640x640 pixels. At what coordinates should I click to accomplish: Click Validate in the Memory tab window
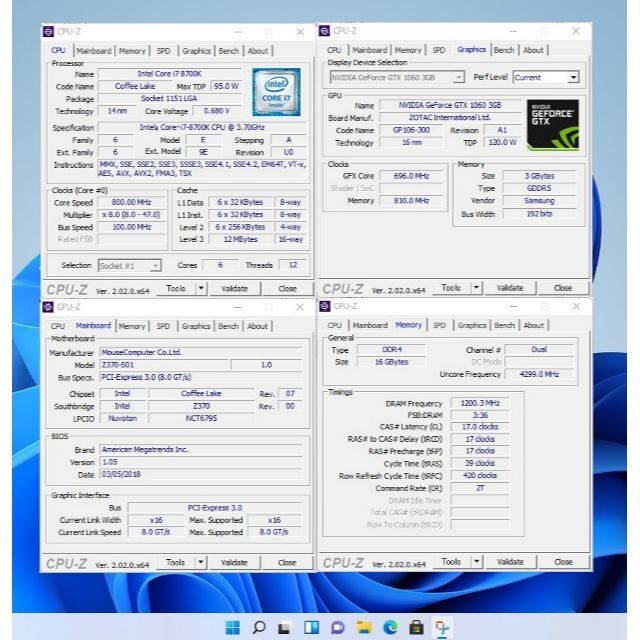(510, 562)
